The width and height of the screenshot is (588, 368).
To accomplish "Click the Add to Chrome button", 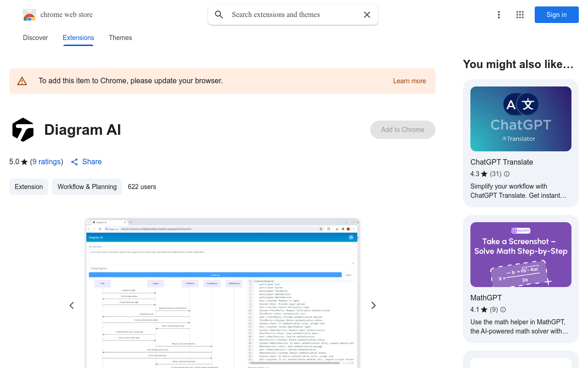I will tap(403, 130).
